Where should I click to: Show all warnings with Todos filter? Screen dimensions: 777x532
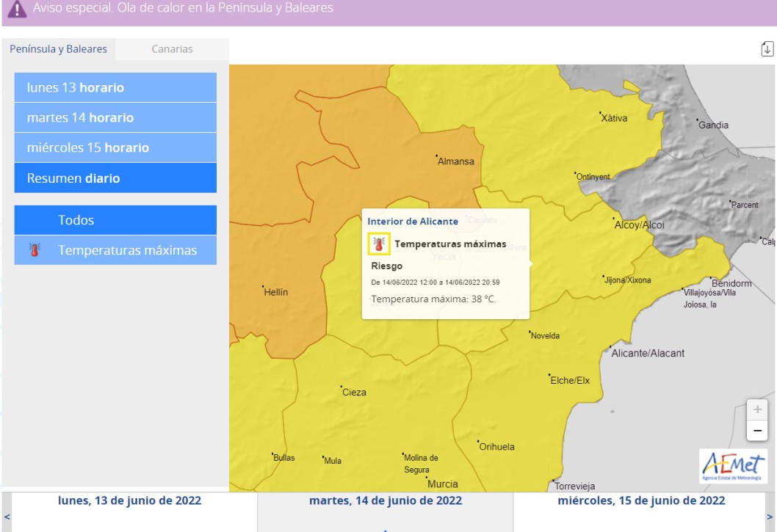click(115, 220)
